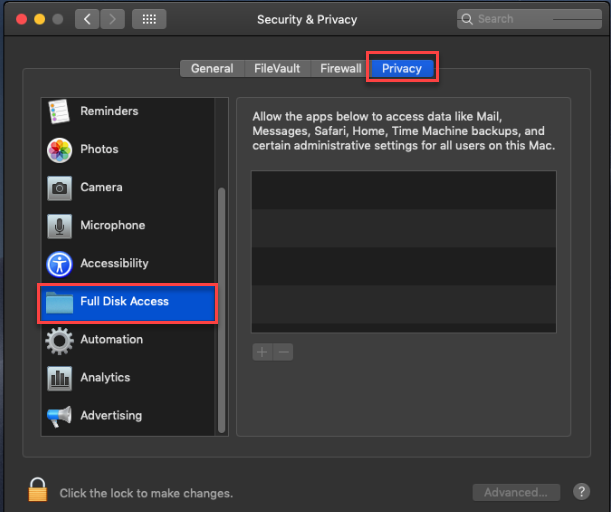The width and height of the screenshot is (611, 512).
Task: Select Accessibility label in the list
Action: coord(114,263)
